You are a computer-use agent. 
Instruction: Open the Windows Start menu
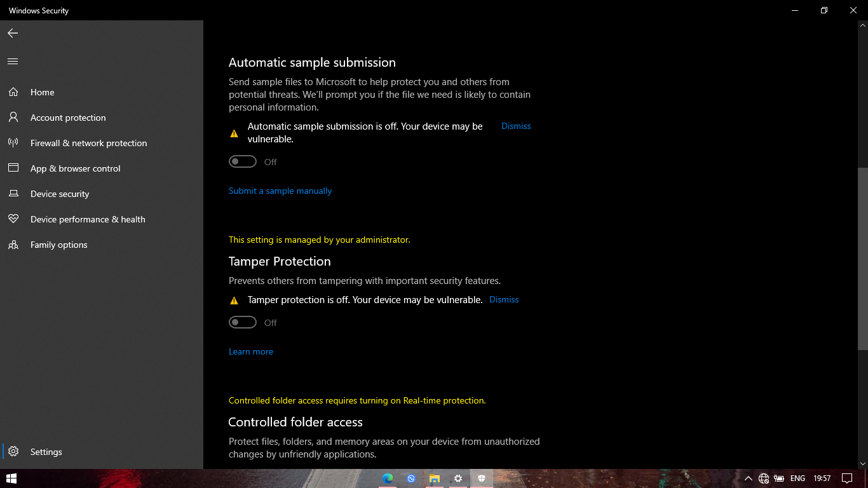coord(11,478)
